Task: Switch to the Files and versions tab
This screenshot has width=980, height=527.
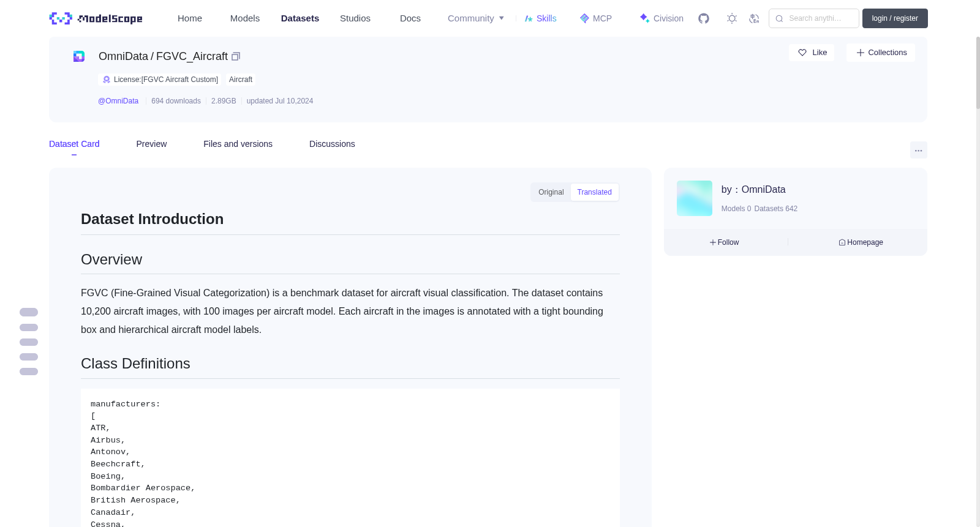Action: click(238, 144)
